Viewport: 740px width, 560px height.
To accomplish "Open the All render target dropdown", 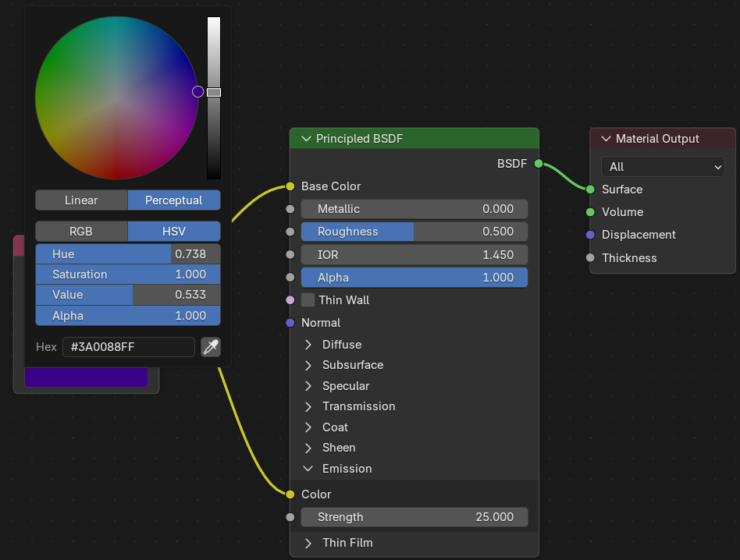I will [663, 166].
